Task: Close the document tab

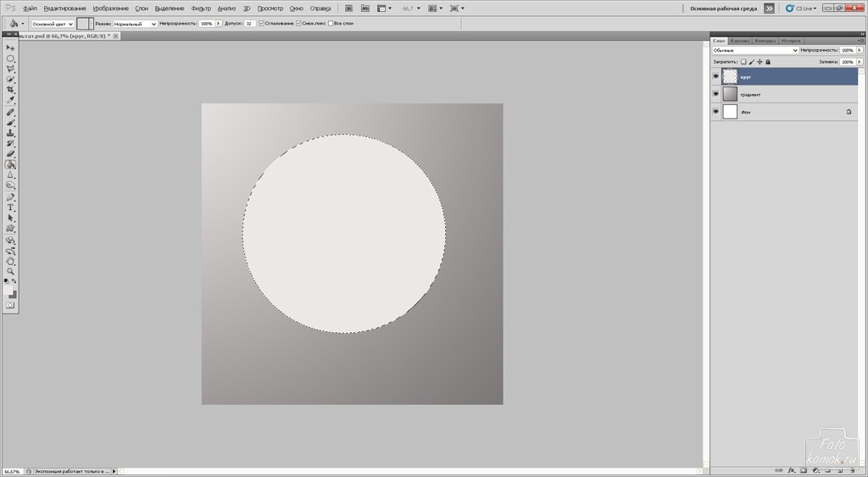Action: [x=115, y=36]
